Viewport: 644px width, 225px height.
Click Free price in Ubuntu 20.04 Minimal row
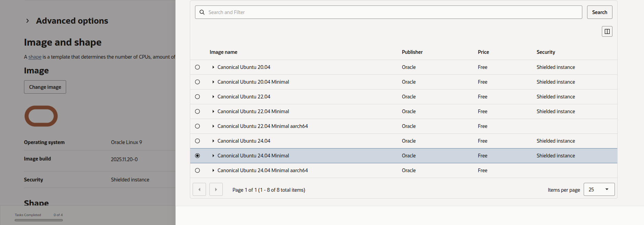click(483, 82)
